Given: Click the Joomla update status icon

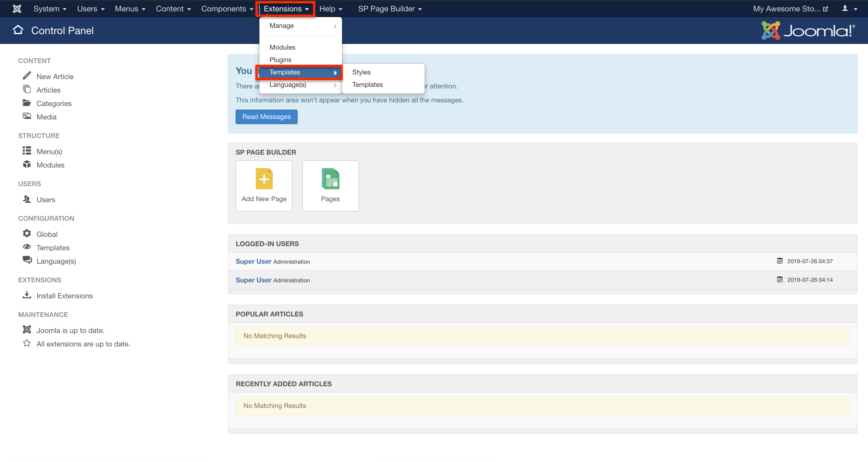Looking at the screenshot, I should pos(27,329).
